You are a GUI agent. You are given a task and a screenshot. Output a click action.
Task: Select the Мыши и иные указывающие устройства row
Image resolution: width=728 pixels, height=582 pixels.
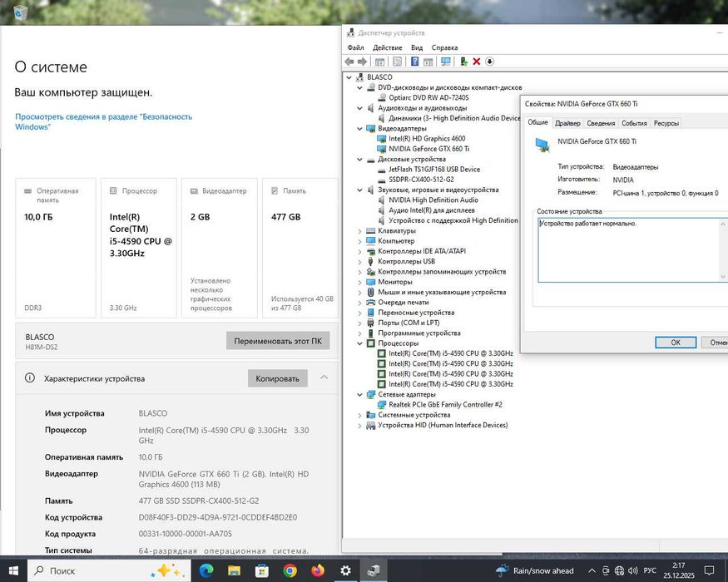point(442,292)
